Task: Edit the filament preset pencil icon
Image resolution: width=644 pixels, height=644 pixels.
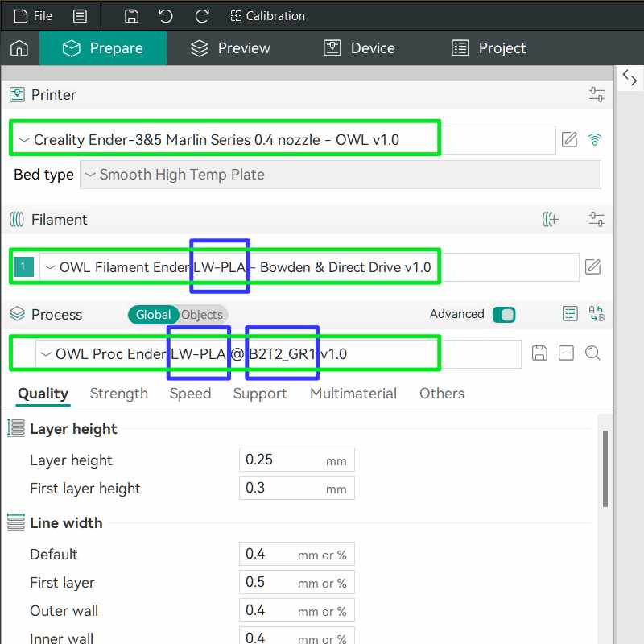Action: click(x=592, y=267)
